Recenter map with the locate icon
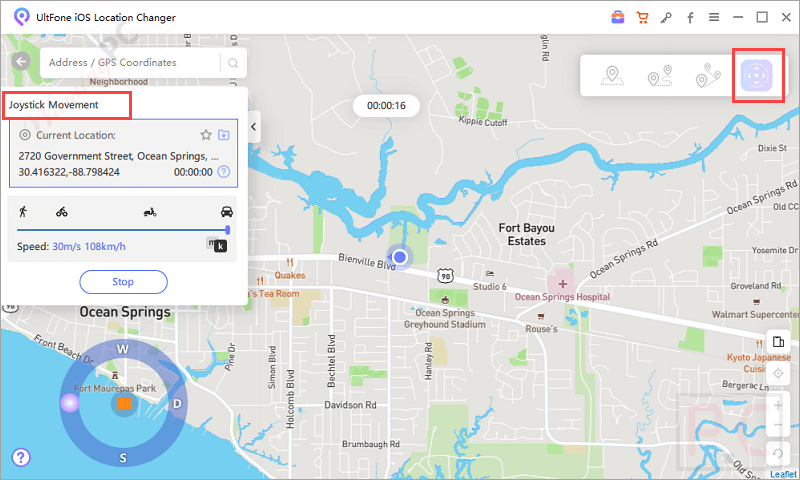Viewport: 800px width, 480px height. click(x=778, y=373)
